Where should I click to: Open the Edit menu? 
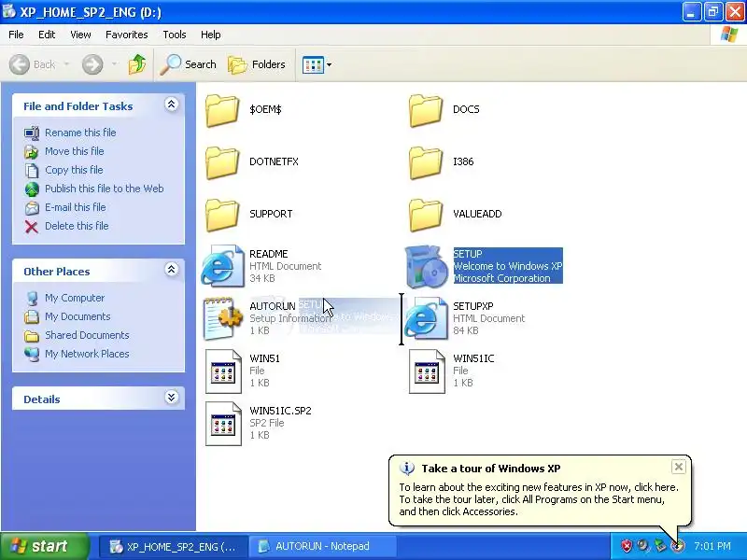point(47,35)
